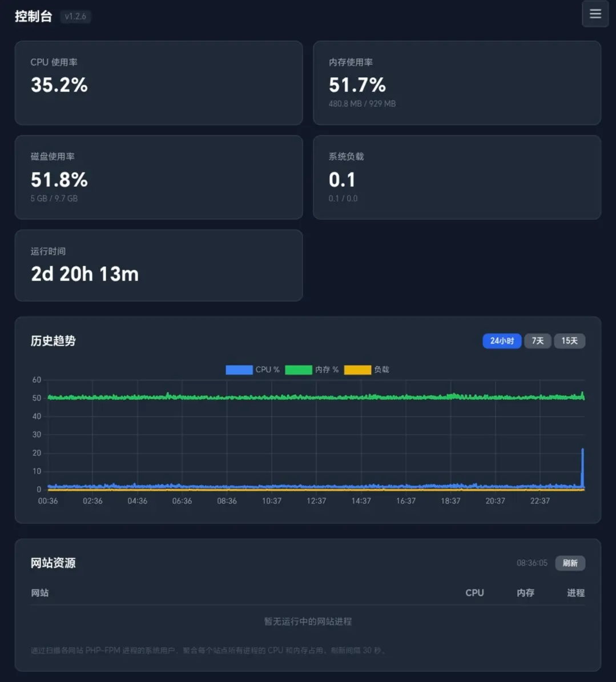The width and height of the screenshot is (616, 682).
Task: Open the hamburger menu icon
Action: point(595,14)
